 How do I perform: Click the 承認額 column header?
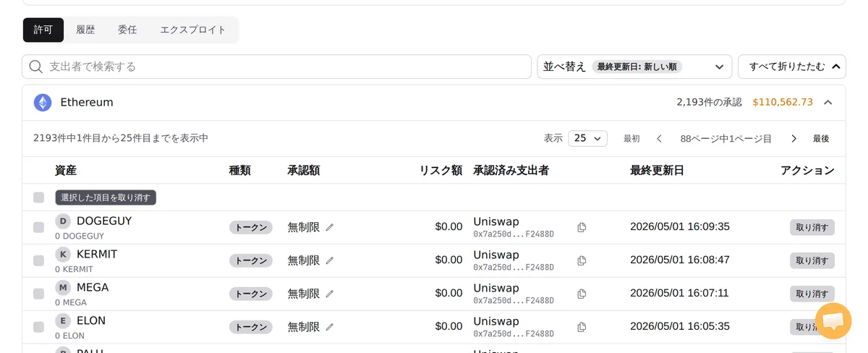point(304,171)
